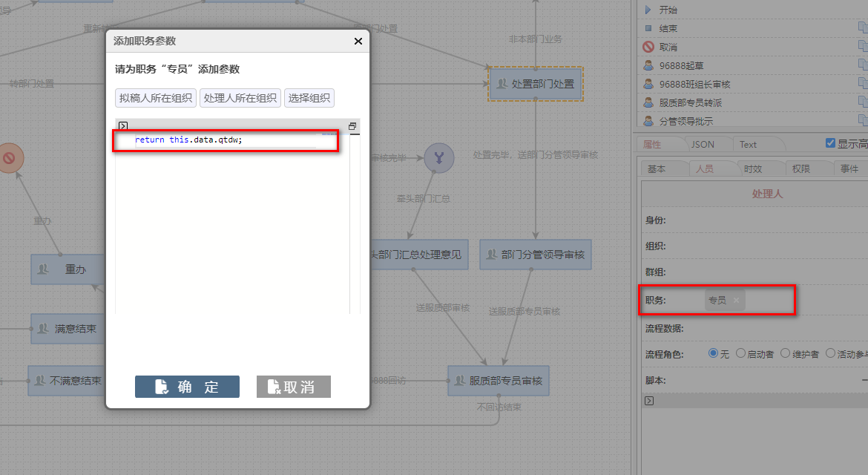868x475 pixels.
Task: Expand the 脚本 editor arrow in properties
Action: tap(649, 401)
